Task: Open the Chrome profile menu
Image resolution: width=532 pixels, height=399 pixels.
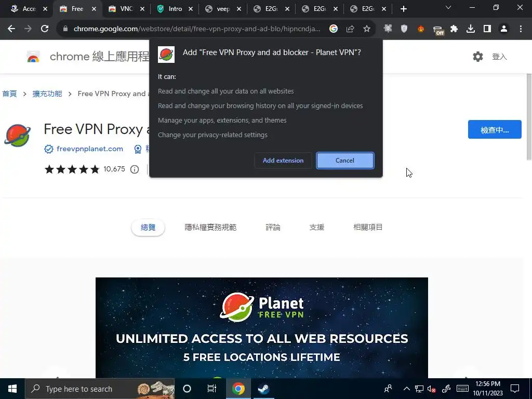Action: [x=504, y=29]
